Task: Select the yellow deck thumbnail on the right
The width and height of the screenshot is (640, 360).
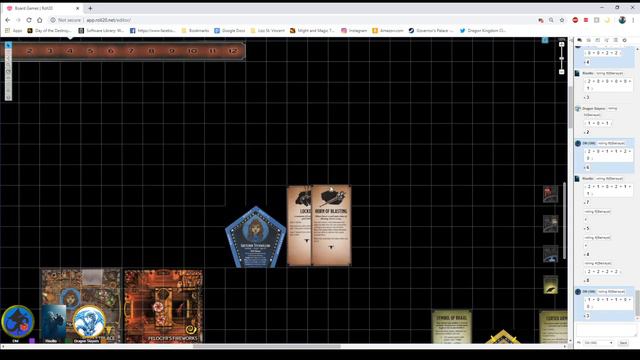Action: pos(551,284)
